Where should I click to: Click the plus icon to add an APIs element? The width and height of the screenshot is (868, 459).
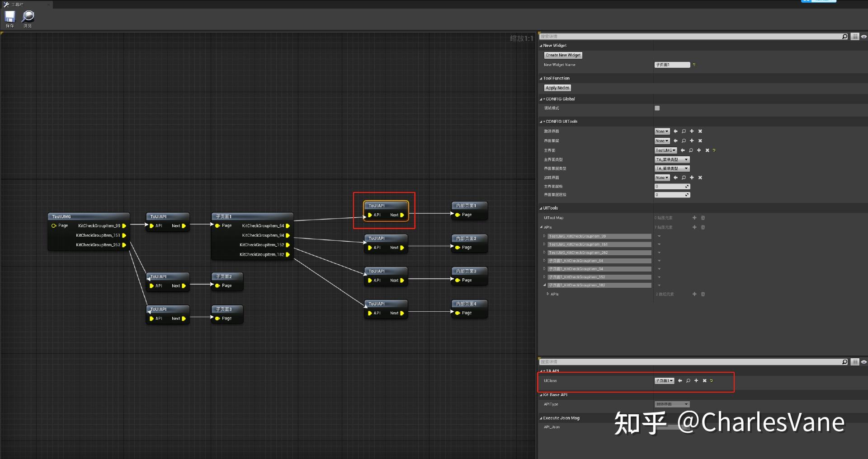(694, 227)
